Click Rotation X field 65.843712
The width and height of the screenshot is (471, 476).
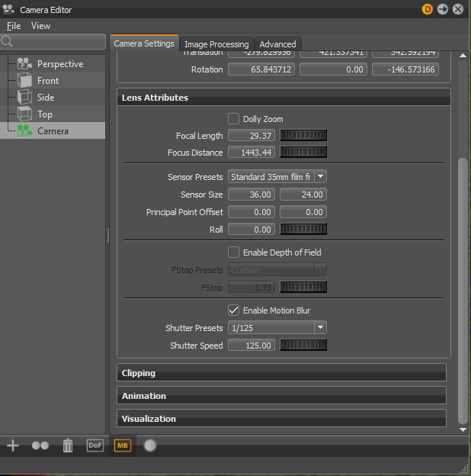coord(261,69)
